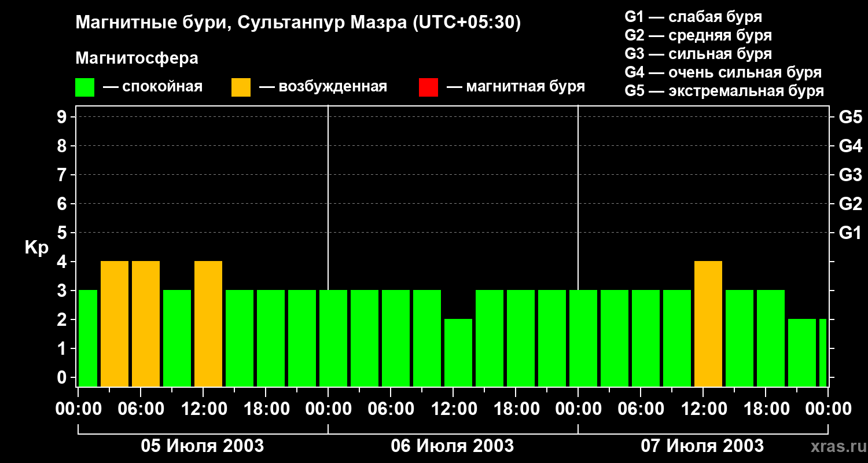The height and width of the screenshot is (463, 868).
Task: Click the first orange bar on 05 Июля
Action: (x=115, y=324)
